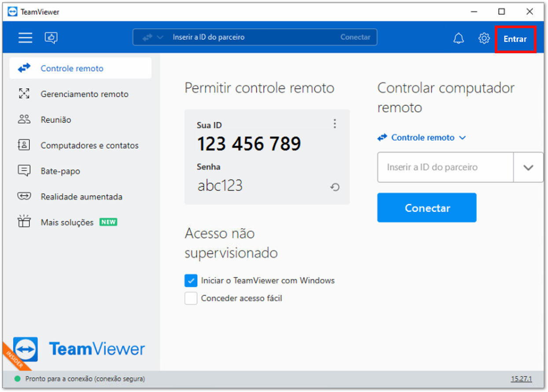Click the blue Conectar button

pos(427,208)
